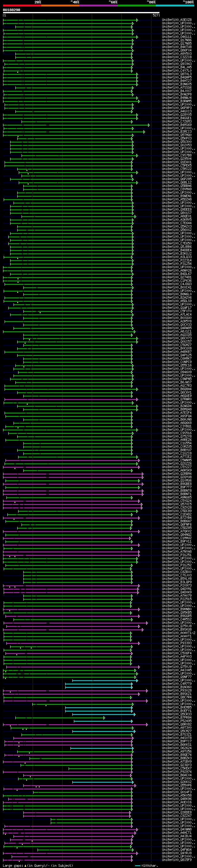Select the UniRef100_Q5TMQ0 label
This screenshot has height=868, width=197.
coord(177,135)
